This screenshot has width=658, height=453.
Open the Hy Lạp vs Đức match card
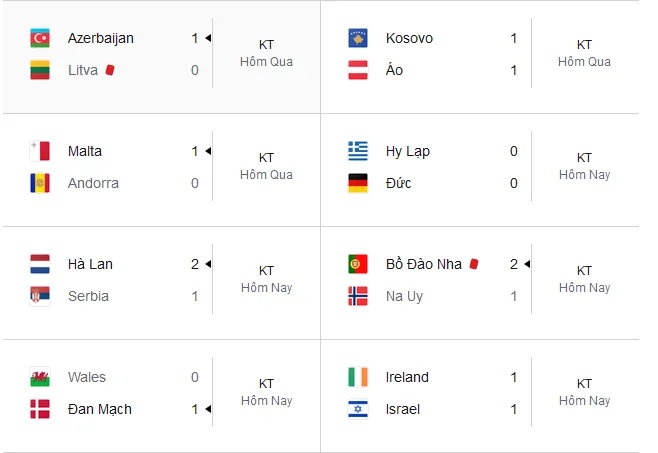(480, 170)
